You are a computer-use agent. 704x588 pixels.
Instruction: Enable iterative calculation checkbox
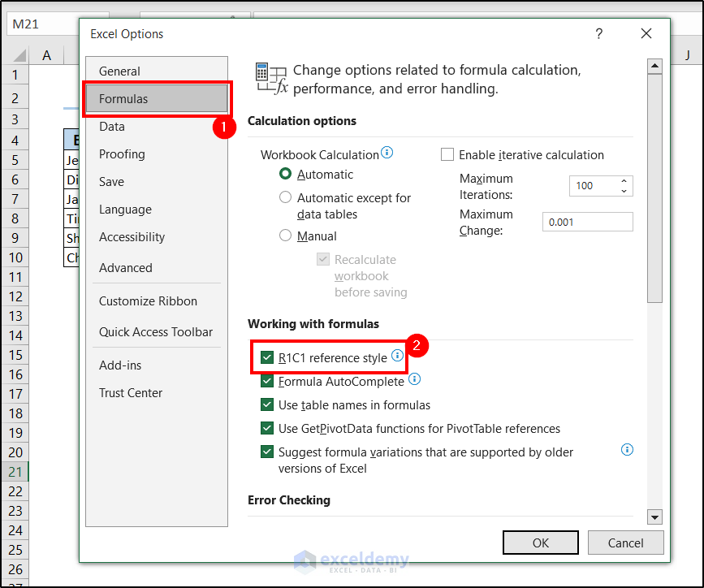(447, 154)
